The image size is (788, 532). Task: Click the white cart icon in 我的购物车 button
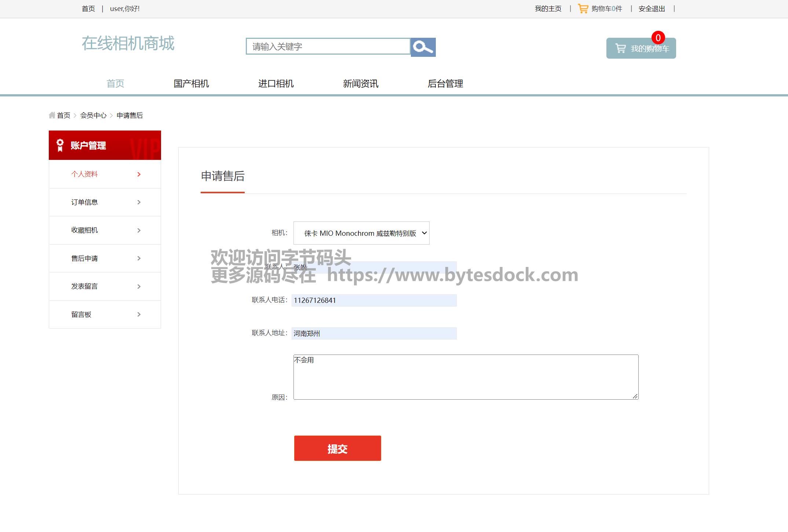(620, 48)
